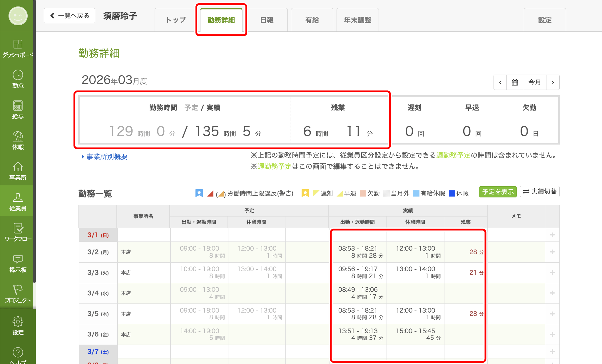The width and height of the screenshot is (602, 364).
Task: Open the 給与 calculator icon
Action: [x=18, y=106]
